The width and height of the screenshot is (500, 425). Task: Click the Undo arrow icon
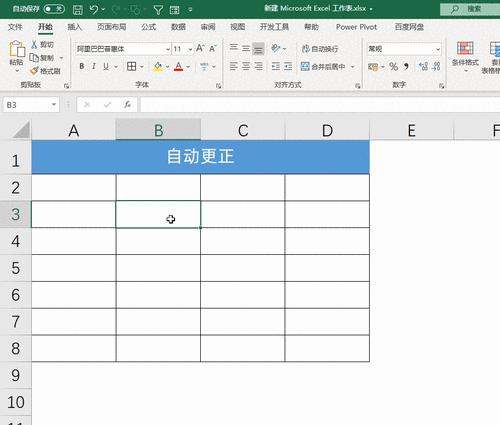pyautogui.click(x=94, y=9)
